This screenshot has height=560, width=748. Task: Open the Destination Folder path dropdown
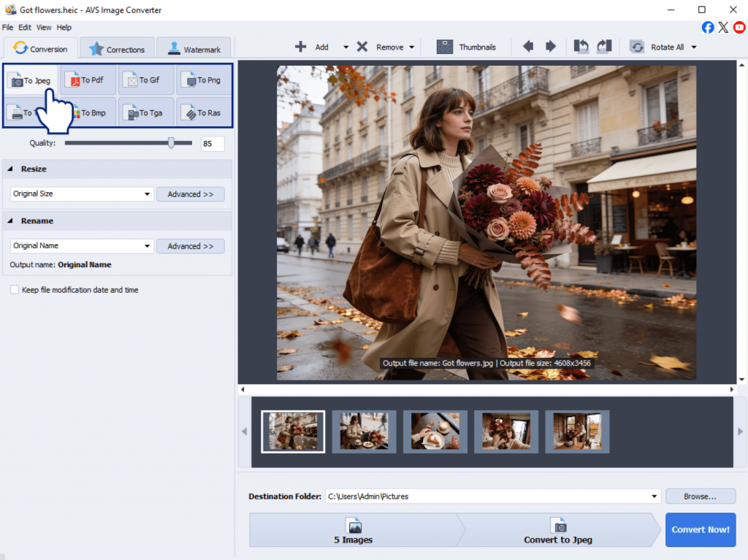(x=654, y=496)
